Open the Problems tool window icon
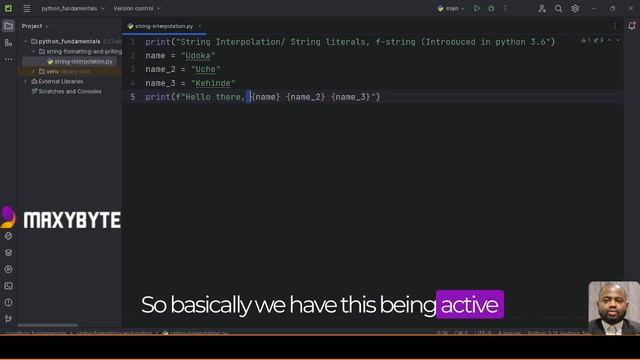 [x=8, y=302]
